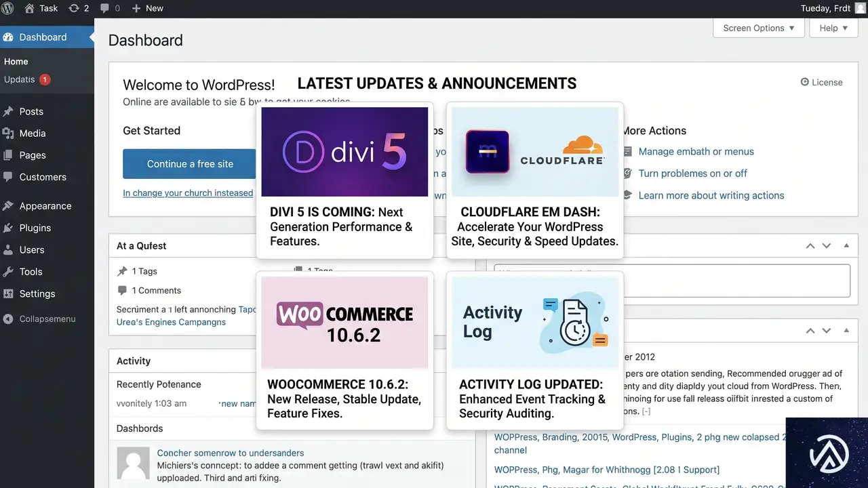Click the Pages icon in sidebar
The width and height of the screenshot is (868, 488).
[8, 155]
